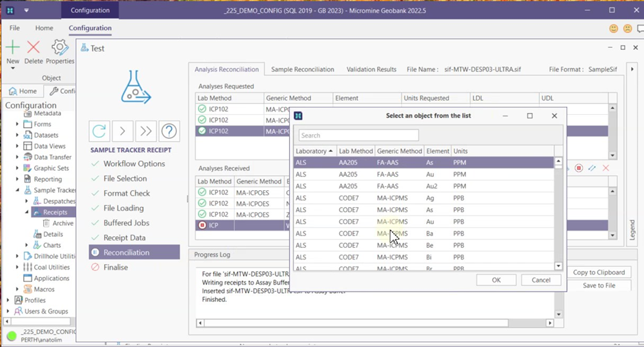Expand the Datasets tree node

18,136
